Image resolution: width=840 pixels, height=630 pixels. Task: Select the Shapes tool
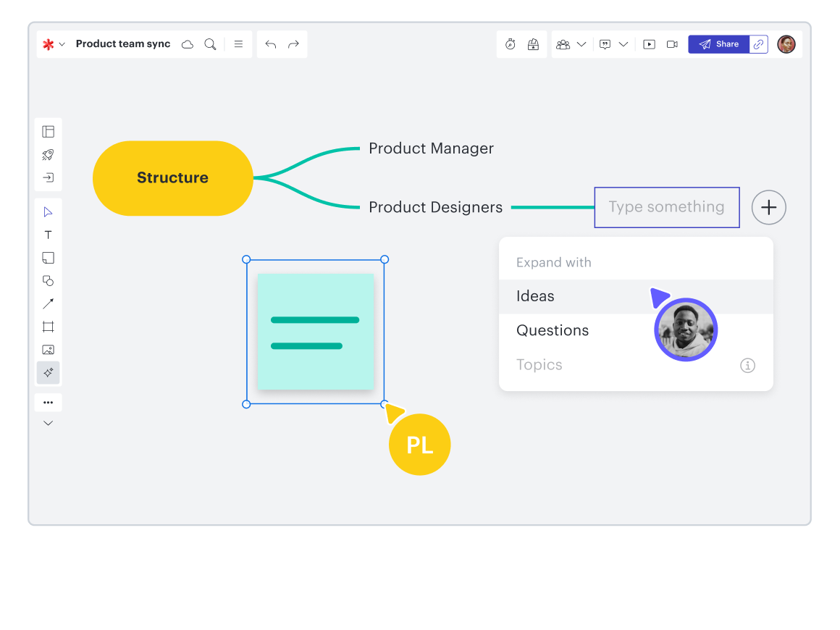48,281
